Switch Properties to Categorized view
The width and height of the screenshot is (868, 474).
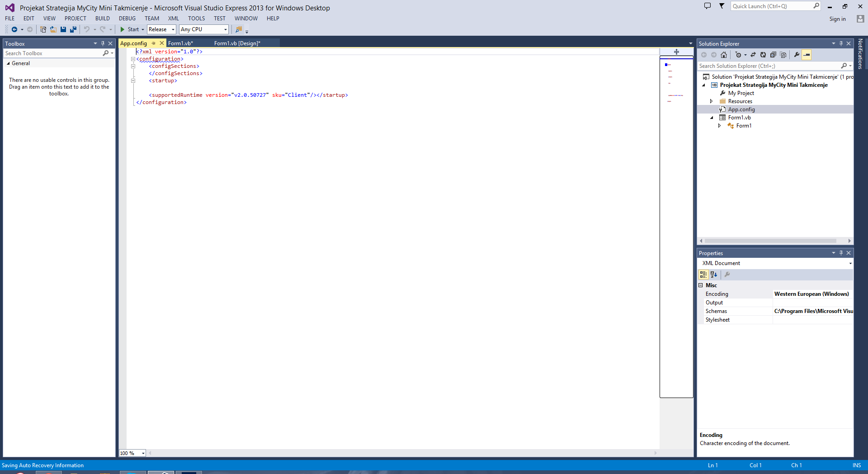703,275
